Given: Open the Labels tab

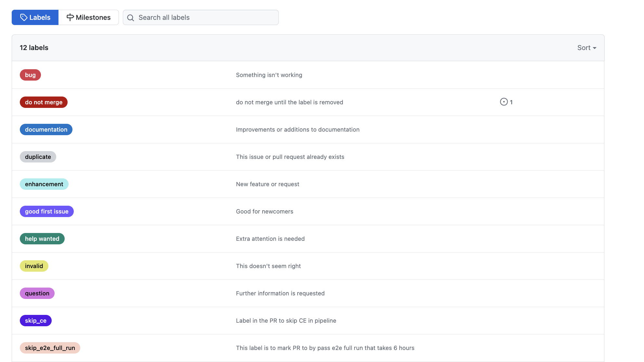Looking at the screenshot, I should click(x=35, y=18).
